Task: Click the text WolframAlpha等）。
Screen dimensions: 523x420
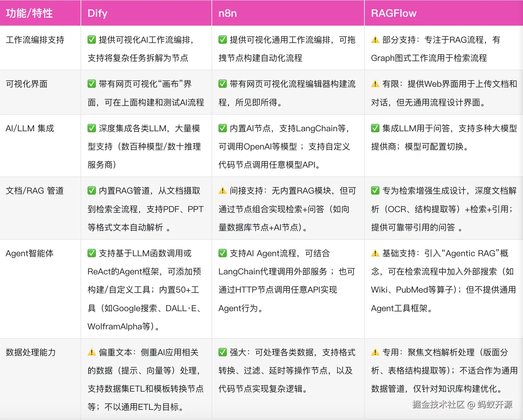Action: pyautogui.click(x=124, y=327)
